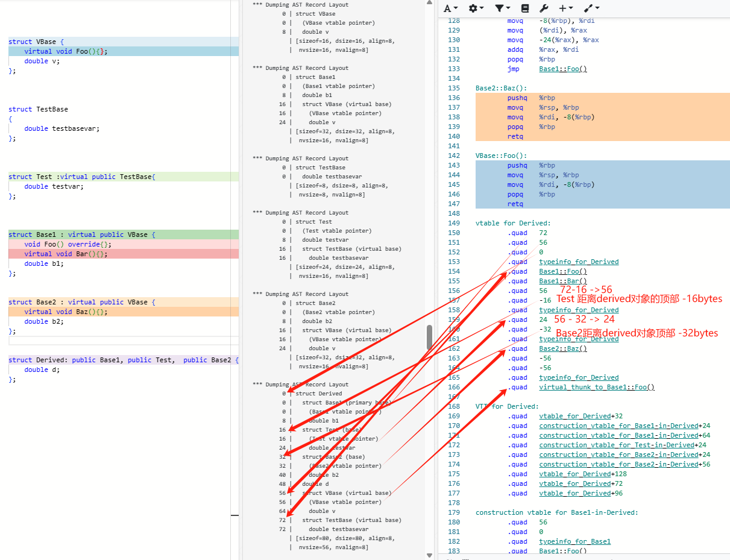Screen dimensions: 730x560
Task: Open the plus add-new pane menu
Action: coord(565,8)
